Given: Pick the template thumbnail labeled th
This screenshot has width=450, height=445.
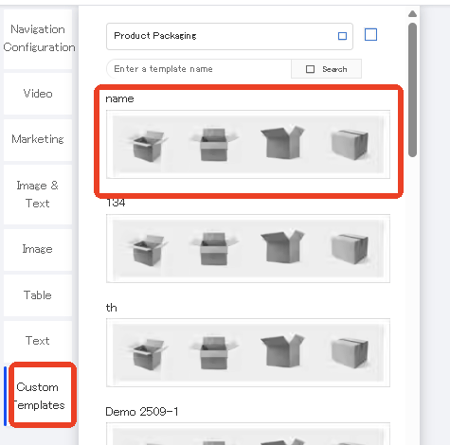Looking at the screenshot, I should [248, 353].
